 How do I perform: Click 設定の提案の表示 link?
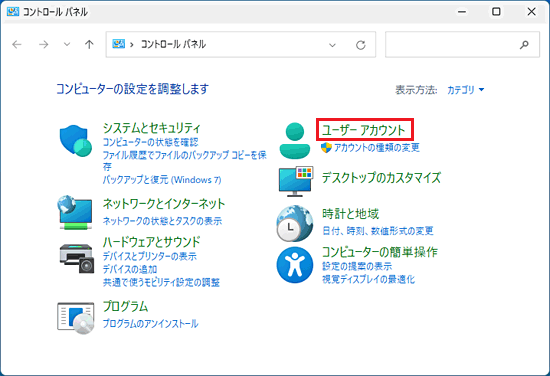click(357, 266)
